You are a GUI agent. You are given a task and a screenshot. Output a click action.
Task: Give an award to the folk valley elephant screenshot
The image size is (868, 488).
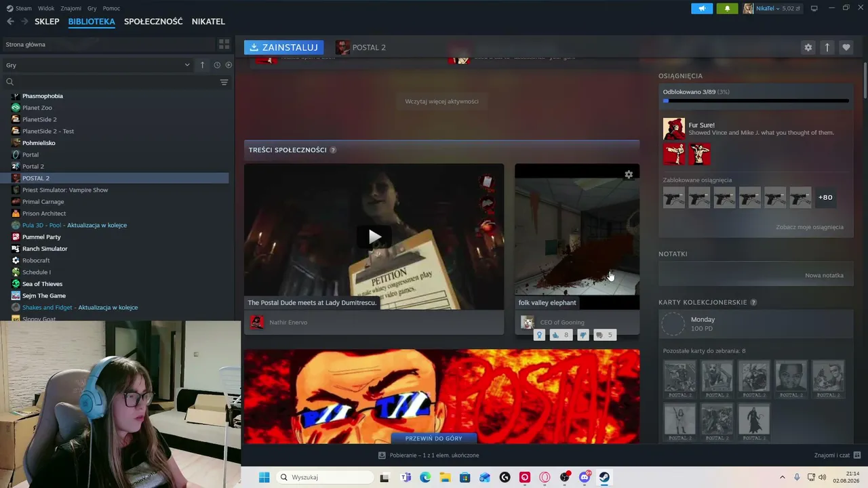(540, 335)
